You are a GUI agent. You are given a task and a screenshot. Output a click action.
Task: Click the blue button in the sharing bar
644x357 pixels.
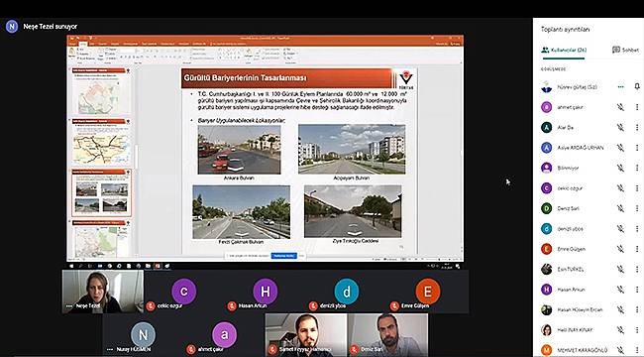(x=283, y=256)
